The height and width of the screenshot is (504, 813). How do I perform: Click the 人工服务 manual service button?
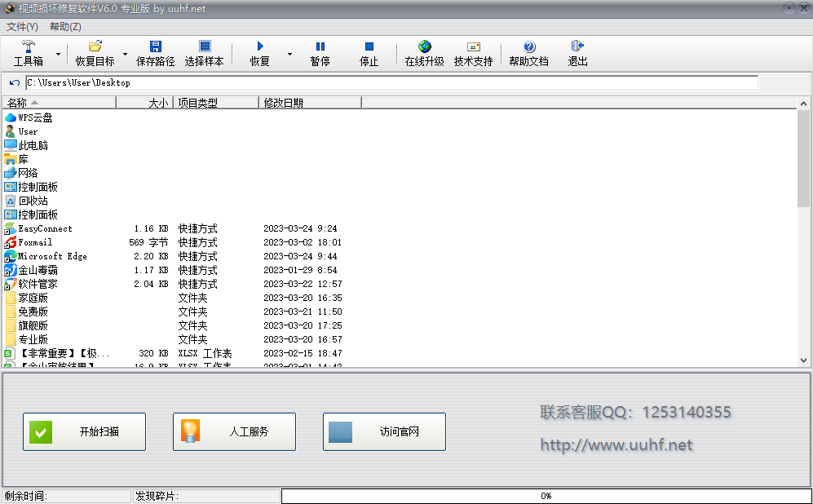pos(234,432)
